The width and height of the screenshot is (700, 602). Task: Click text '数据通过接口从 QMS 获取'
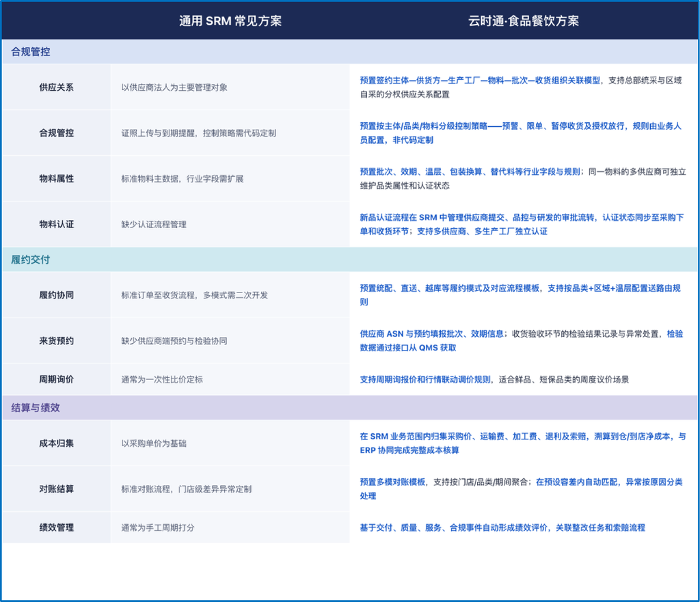coord(408,348)
